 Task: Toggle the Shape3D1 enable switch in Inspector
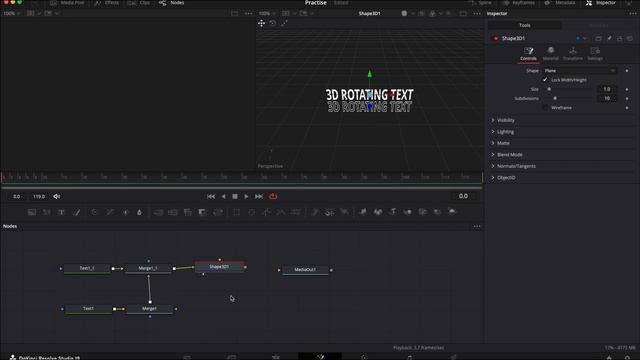coord(496,38)
